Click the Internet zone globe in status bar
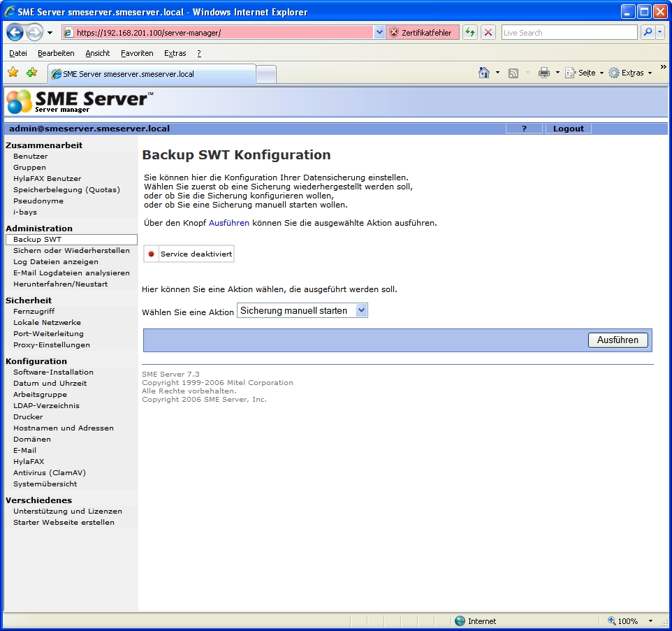Viewport: 672px width, 631px height. (460, 621)
